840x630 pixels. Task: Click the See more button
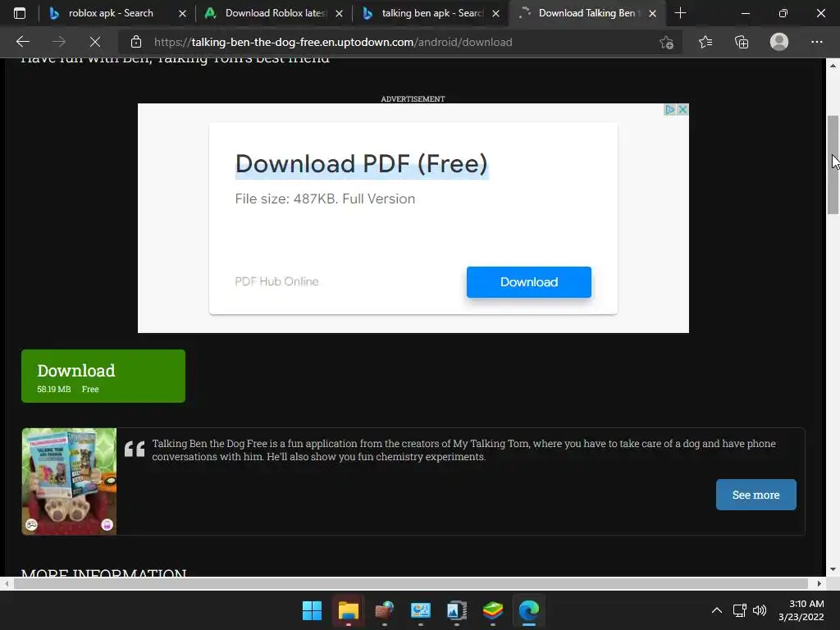click(756, 495)
